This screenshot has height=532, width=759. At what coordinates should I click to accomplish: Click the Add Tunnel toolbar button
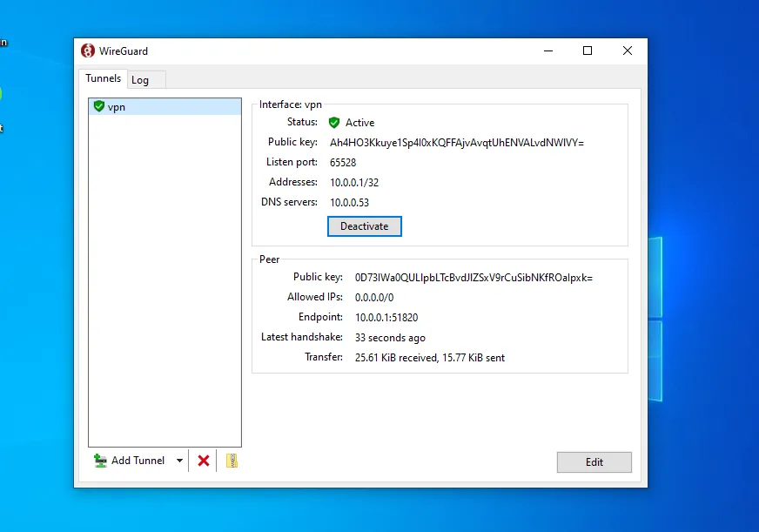[131, 461]
